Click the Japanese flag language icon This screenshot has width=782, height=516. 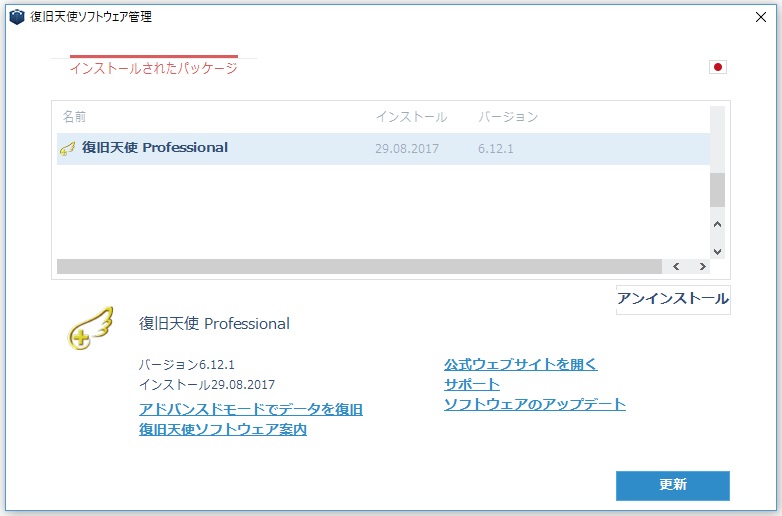[718, 67]
